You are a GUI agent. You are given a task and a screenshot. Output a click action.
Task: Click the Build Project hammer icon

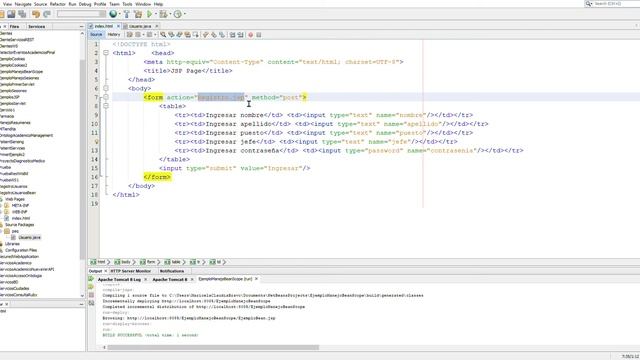point(127,14)
